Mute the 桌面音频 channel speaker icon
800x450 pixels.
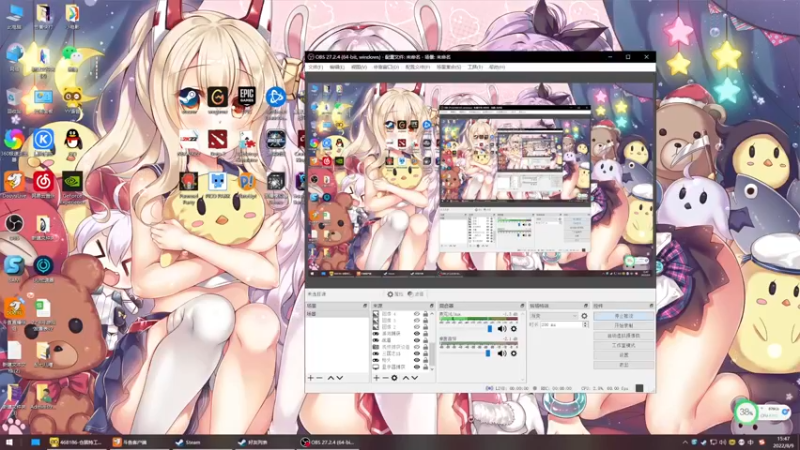(x=502, y=353)
